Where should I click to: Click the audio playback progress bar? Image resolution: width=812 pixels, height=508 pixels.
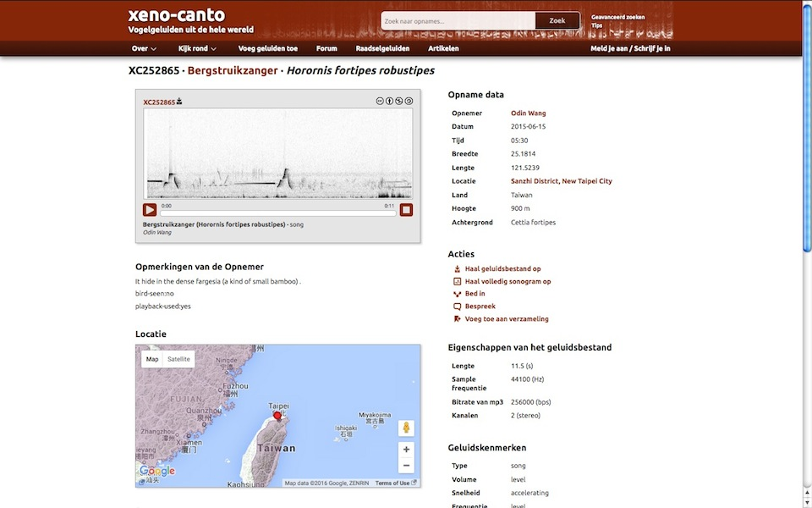(x=277, y=212)
